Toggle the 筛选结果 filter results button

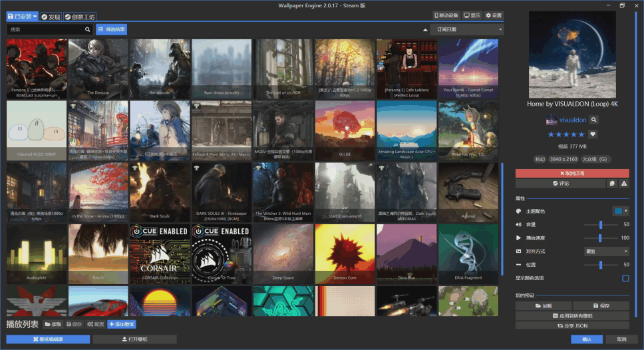pyautogui.click(x=111, y=29)
